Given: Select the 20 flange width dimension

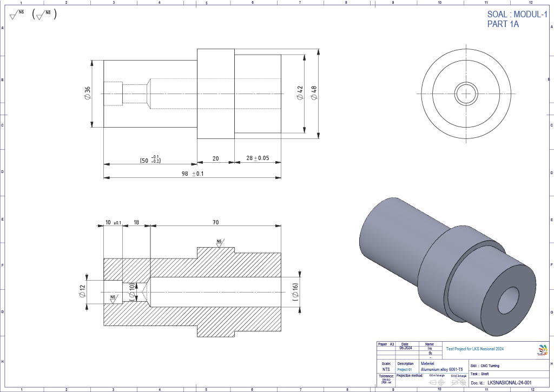Looking at the screenshot, I should pyautogui.click(x=215, y=158).
